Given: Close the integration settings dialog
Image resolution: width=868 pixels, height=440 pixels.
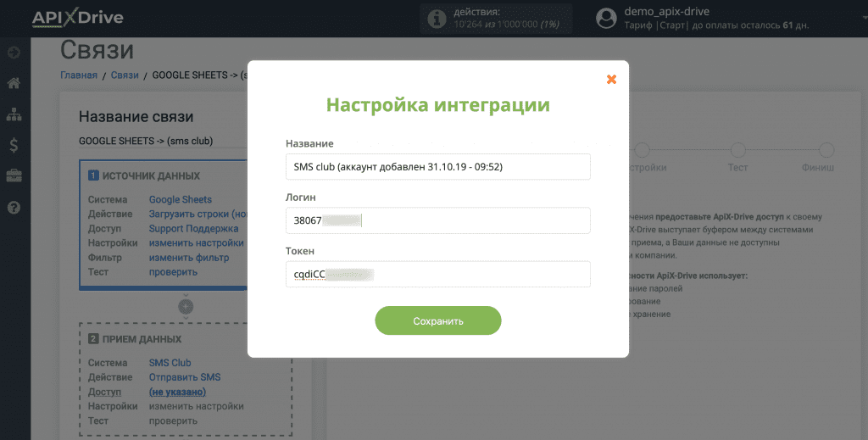Looking at the screenshot, I should pyautogui.click(x=611, y=79).
